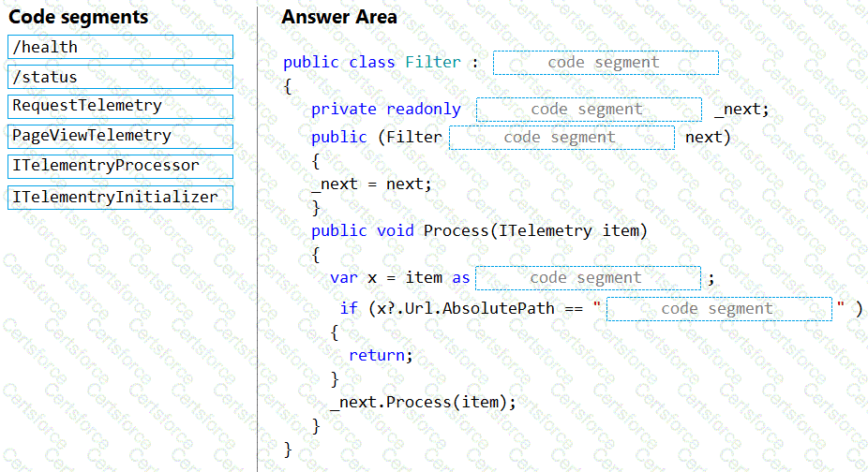Click the vertical divider between the panels
Image resolution: width=868 pixels, height=472 pixels.
(257, 234)
